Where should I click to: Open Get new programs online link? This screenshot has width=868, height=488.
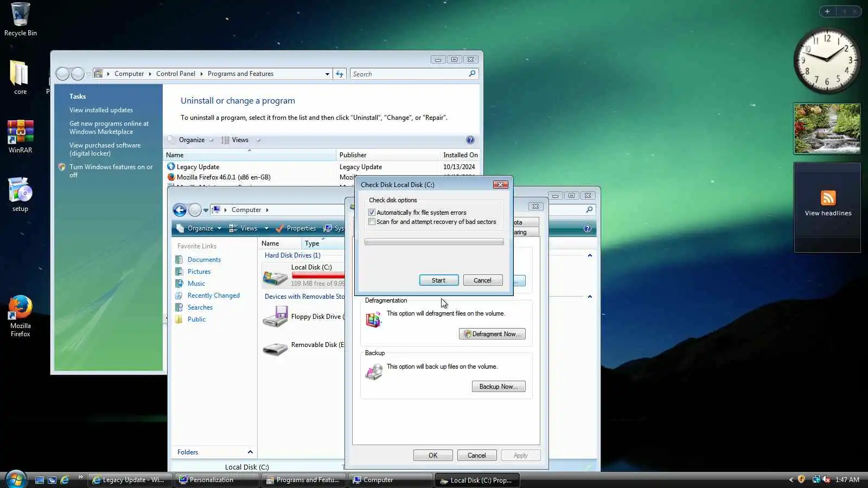tap(108, 127)
